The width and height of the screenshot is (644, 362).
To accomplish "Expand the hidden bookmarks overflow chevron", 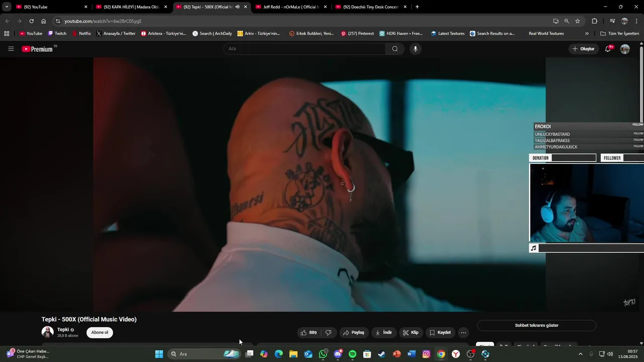I will point(587,34).
